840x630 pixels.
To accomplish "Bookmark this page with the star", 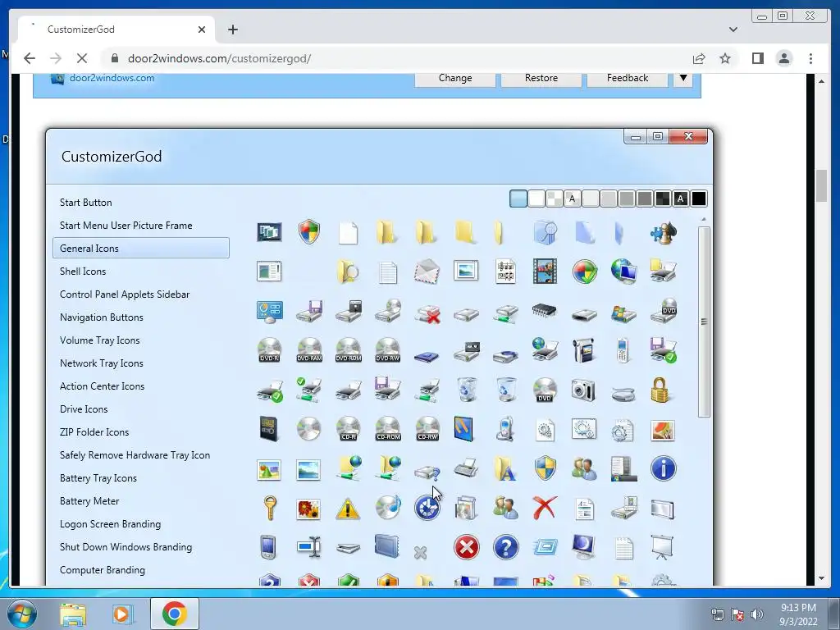I will 725,58.
